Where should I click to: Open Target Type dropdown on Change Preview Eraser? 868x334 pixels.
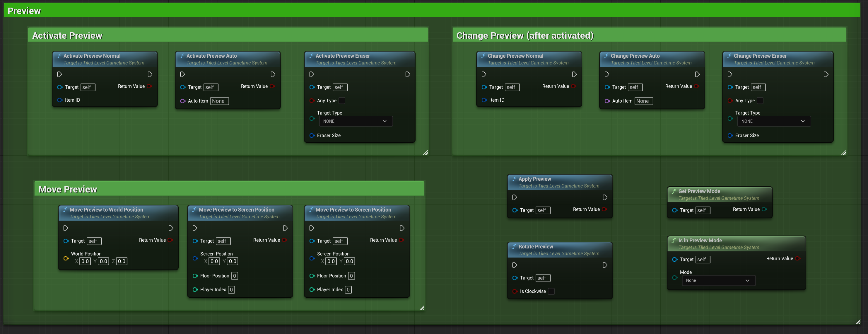coord(774,121)
